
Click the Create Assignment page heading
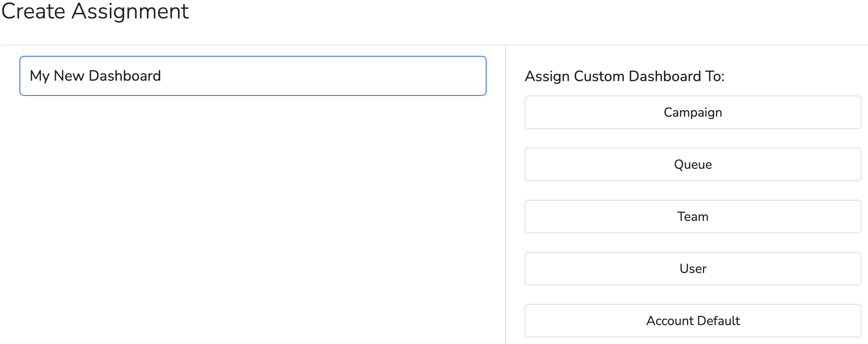click(x=94, y=12)
